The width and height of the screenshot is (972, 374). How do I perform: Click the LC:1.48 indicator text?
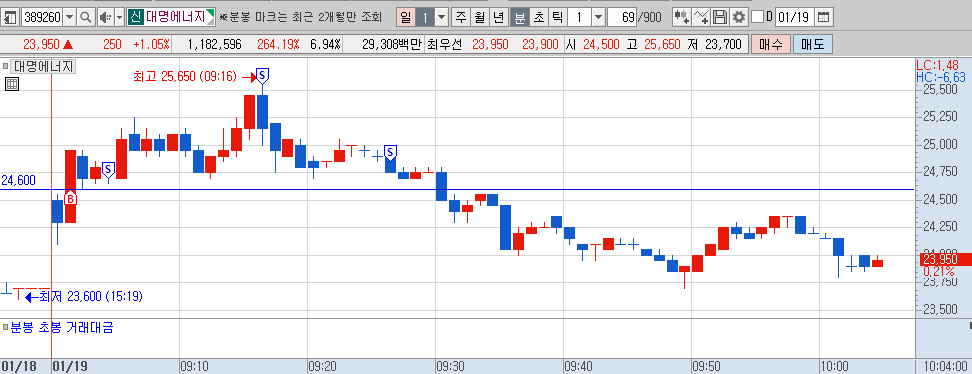point(937,65)
